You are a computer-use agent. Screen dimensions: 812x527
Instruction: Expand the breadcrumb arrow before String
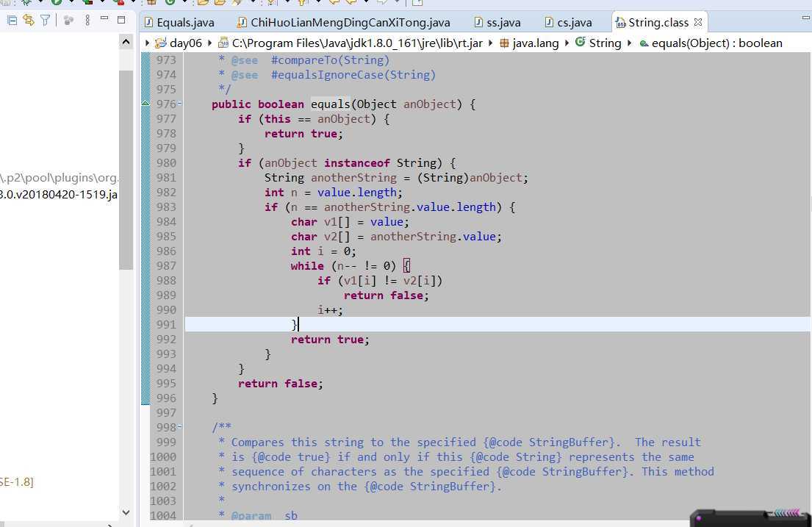point(567,43)
